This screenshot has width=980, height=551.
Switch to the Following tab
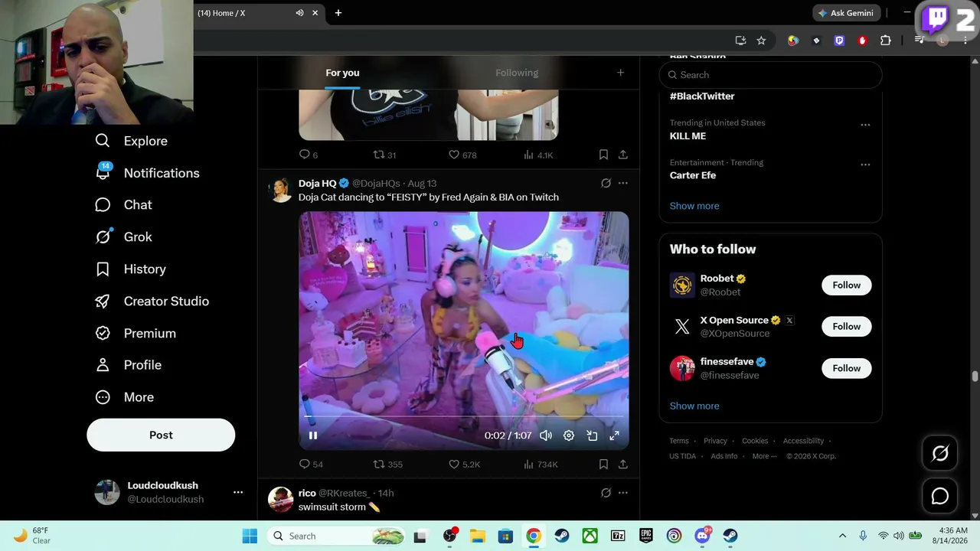coord(517,73)
